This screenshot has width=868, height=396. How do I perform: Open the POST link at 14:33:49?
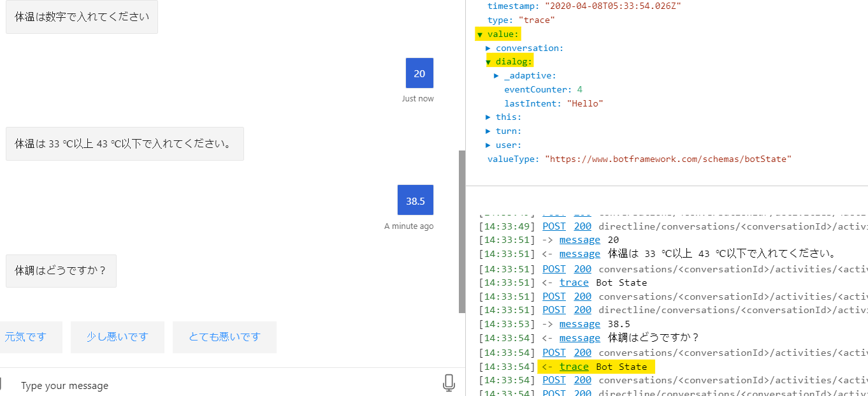554,226
